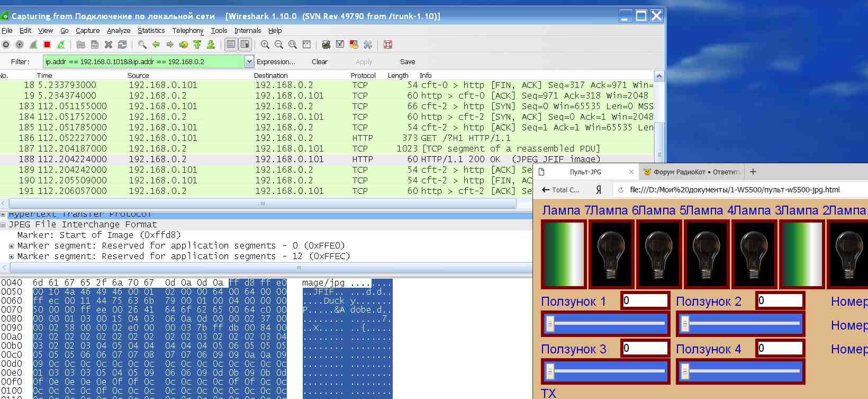This screenshot has width=868, height=399.
Task: Click the Expression... filter button
Action: [x=276, y=62]
